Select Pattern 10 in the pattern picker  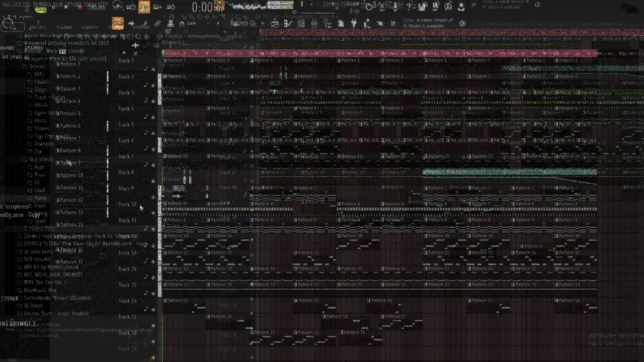click(70, 175)
